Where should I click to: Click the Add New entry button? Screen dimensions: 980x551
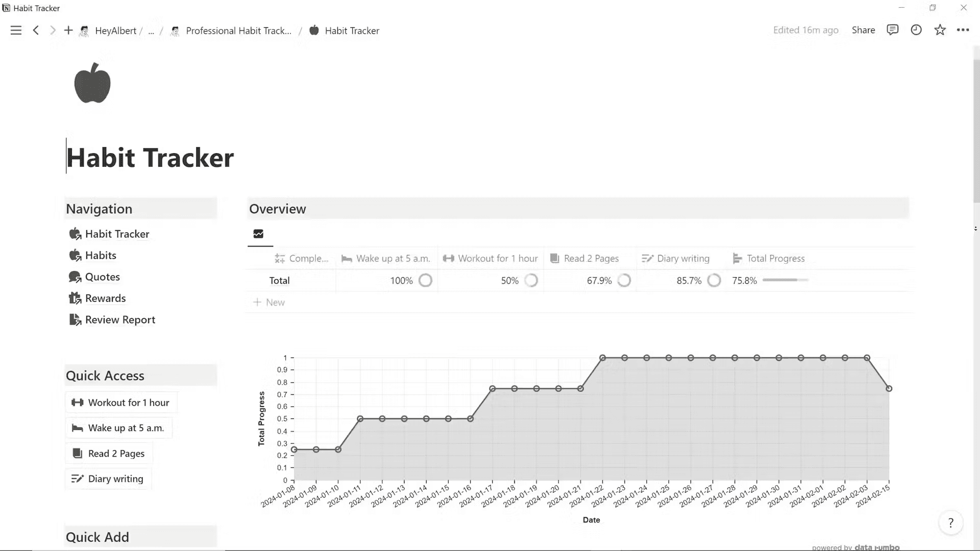click(269, 302)
